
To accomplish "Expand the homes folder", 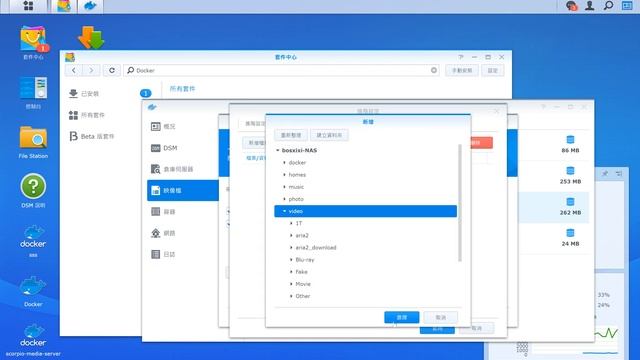I will [x=284, y=175].
